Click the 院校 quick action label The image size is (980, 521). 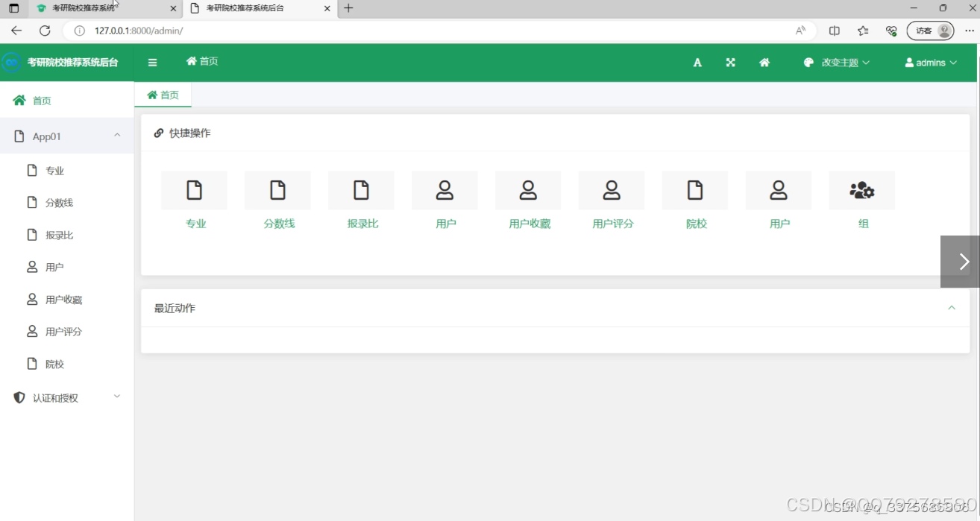697,224
